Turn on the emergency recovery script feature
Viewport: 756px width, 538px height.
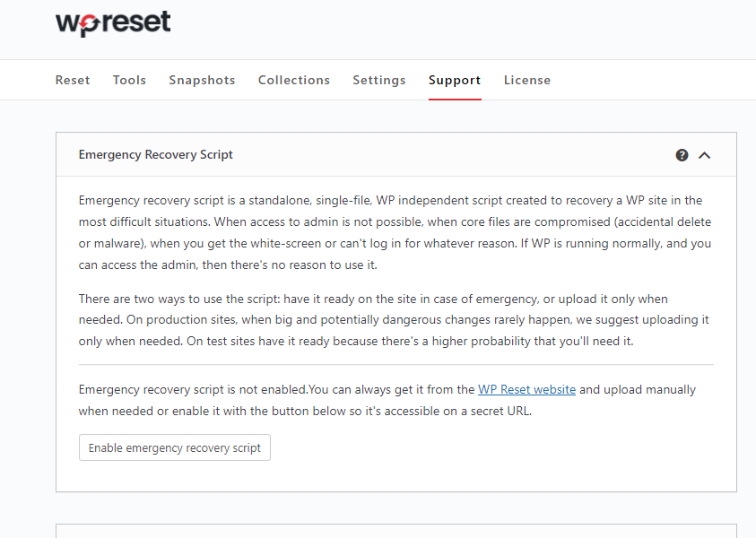pos(174,447)
